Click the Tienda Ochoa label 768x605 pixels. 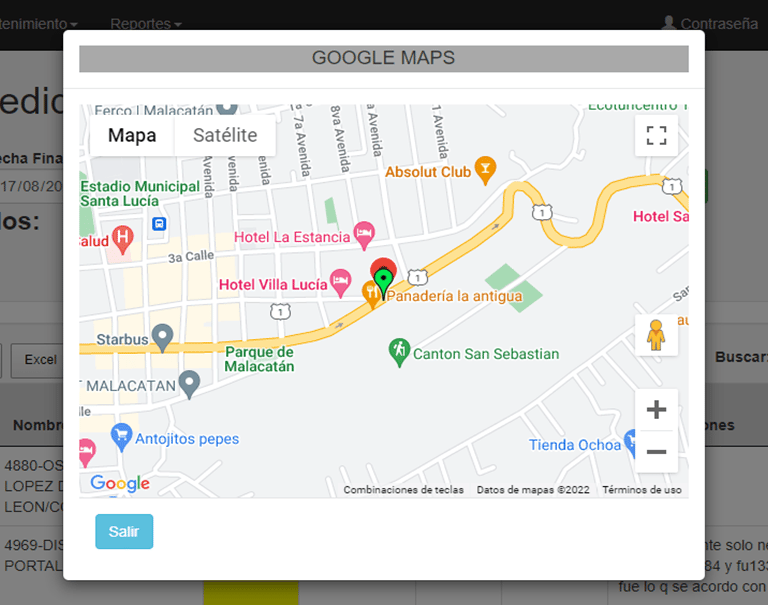[575, 445]
